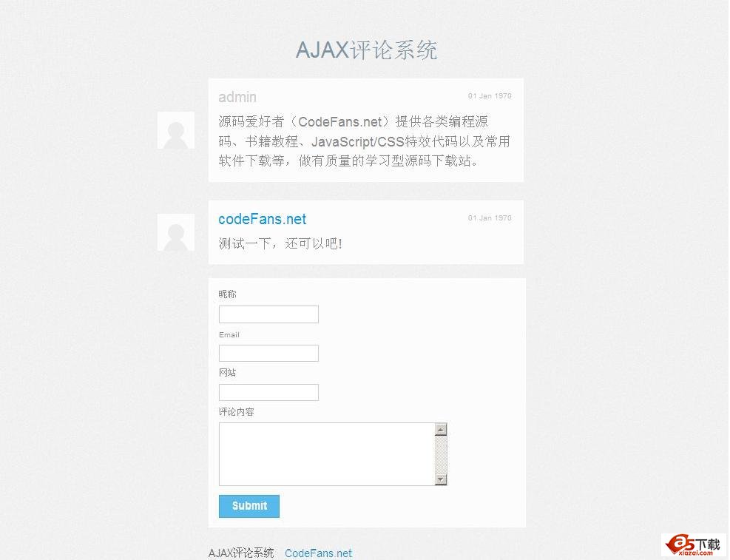Focus the 网站 website input field
730x560 pixels.
[268, 392]
